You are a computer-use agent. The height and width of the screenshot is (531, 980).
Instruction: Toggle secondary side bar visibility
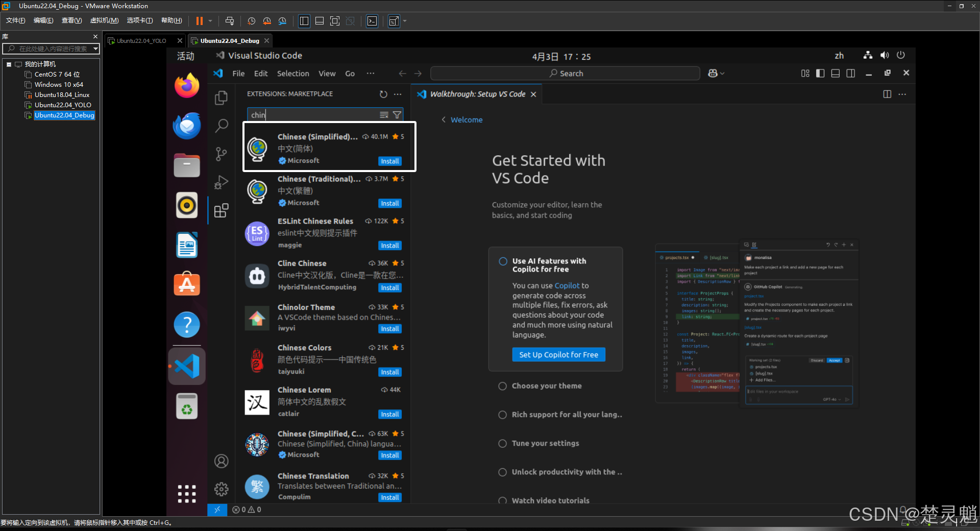coord(851,74)
